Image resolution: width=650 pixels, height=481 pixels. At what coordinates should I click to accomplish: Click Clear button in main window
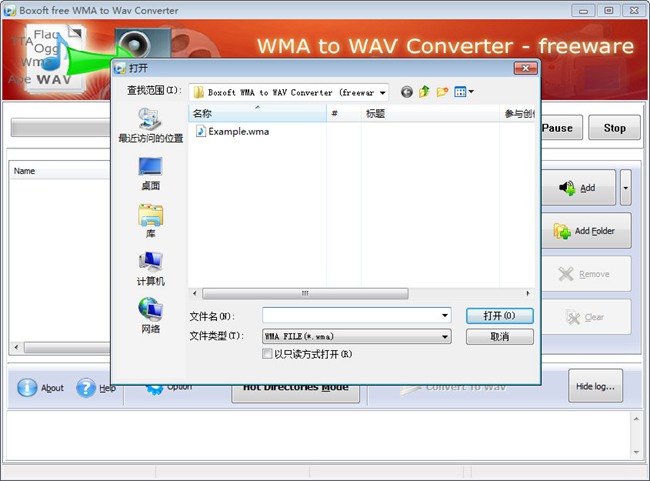click(586, 317)
